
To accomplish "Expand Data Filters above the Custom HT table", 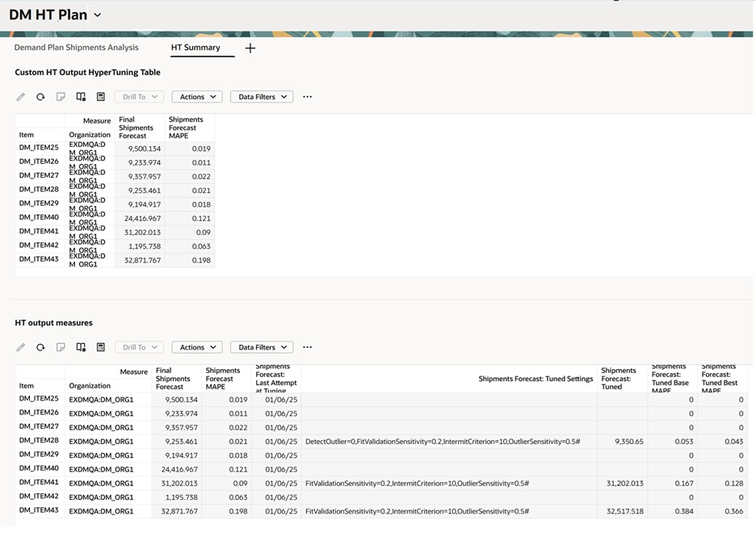I will click(x=261, y=96).
